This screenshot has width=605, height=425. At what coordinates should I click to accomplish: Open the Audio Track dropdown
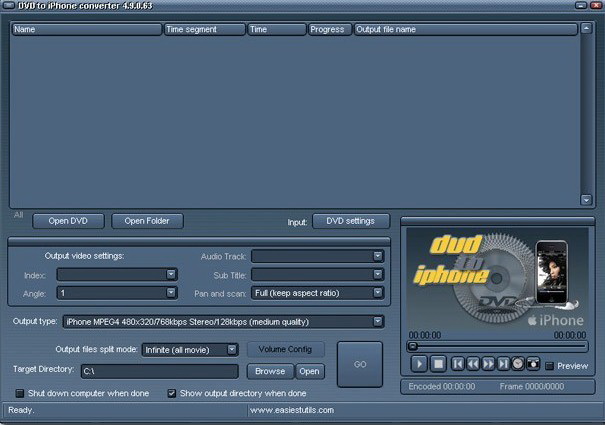point(377,256)
